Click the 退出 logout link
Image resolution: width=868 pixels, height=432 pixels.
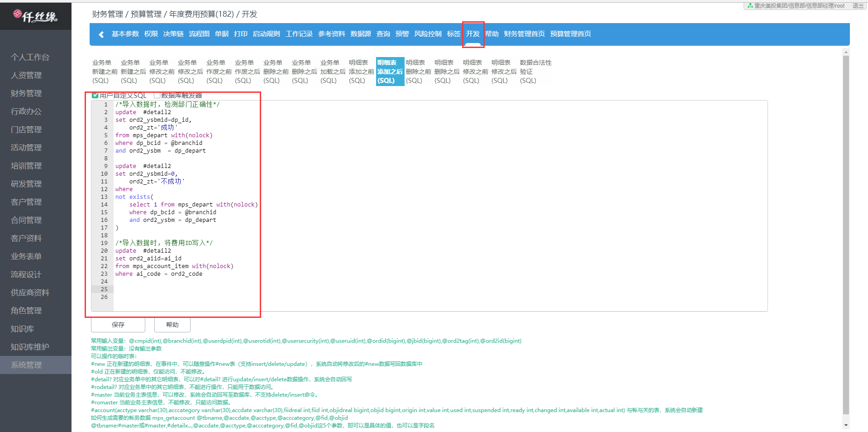(858, 6)
